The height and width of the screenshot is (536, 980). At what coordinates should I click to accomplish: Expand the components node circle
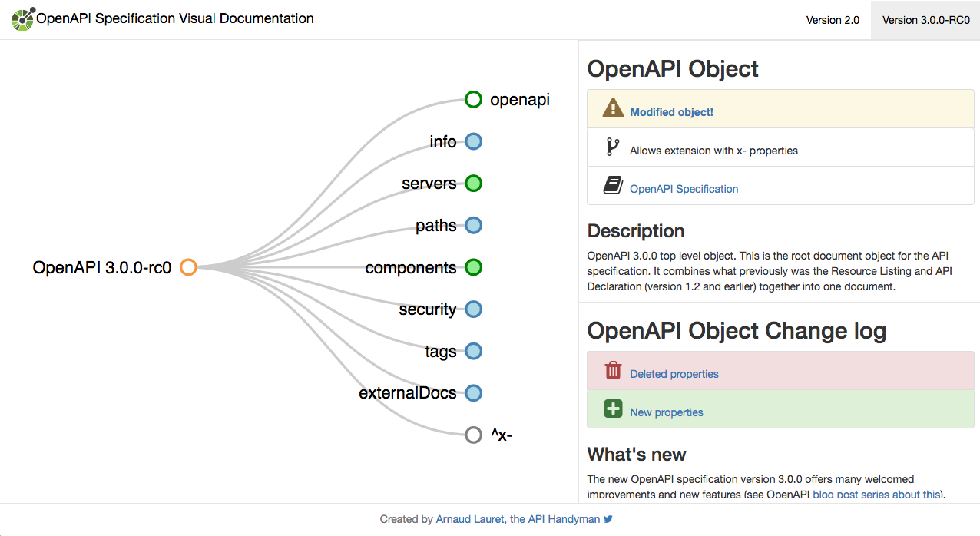(473, 267)
